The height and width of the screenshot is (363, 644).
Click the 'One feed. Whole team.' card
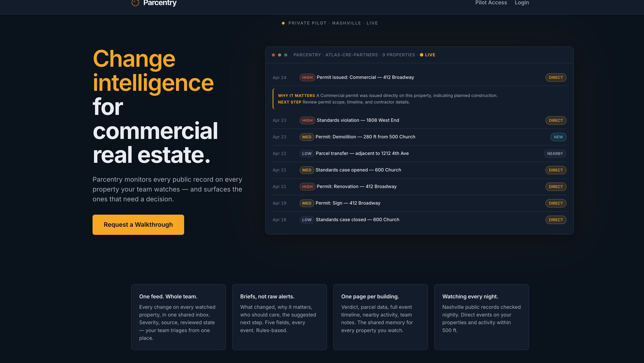tap(178, 317)
